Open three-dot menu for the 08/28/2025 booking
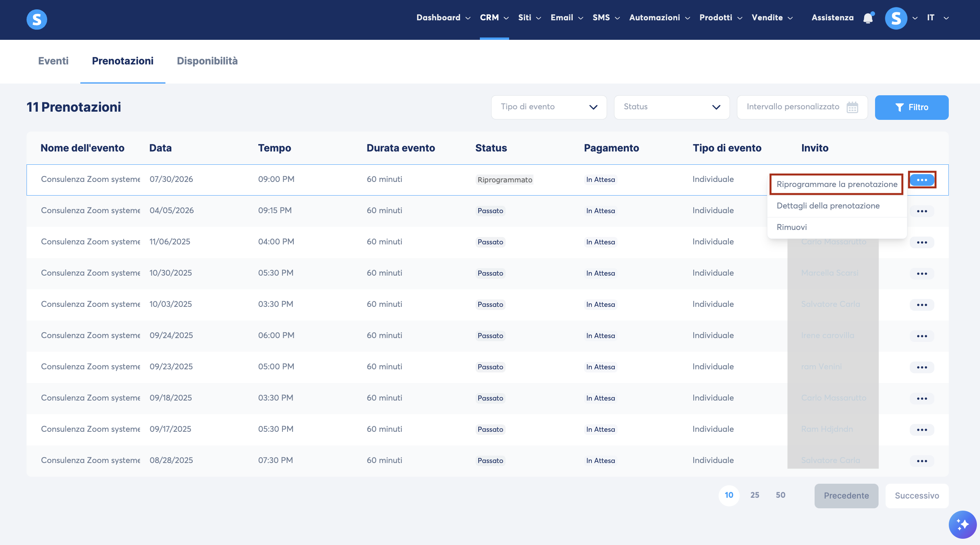This screenshot has height=545, width=980. click(x=922, y=461)
